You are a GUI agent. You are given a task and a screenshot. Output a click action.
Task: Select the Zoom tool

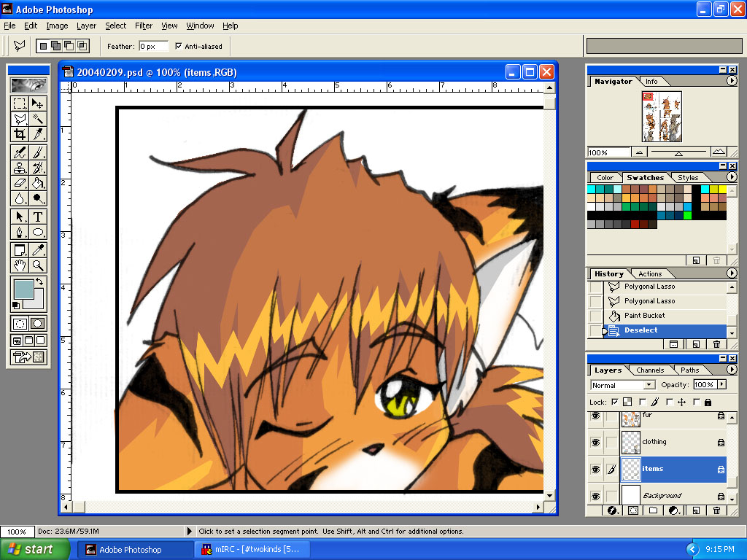click(38, 265)
